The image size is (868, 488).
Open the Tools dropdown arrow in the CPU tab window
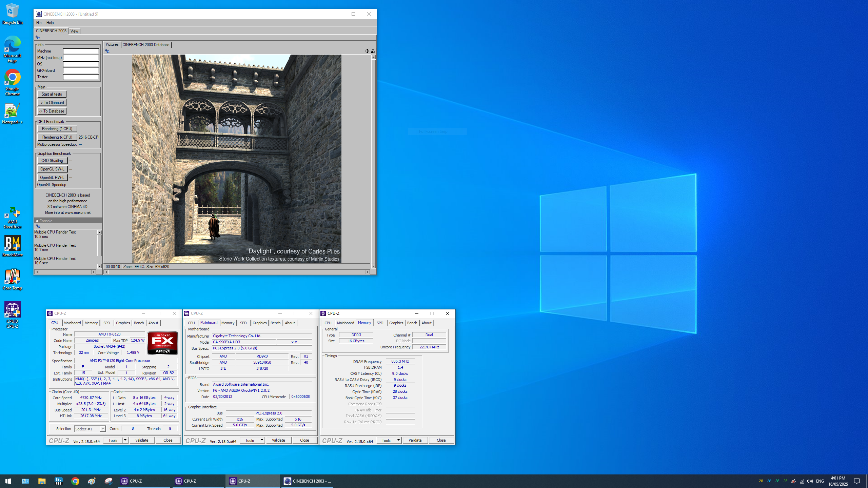click(125, 440)
